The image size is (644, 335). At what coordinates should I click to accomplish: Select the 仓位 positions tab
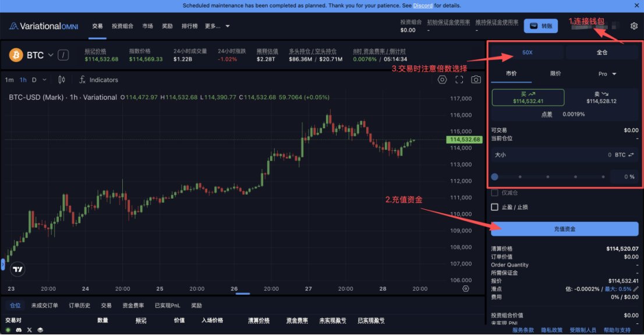15,305
